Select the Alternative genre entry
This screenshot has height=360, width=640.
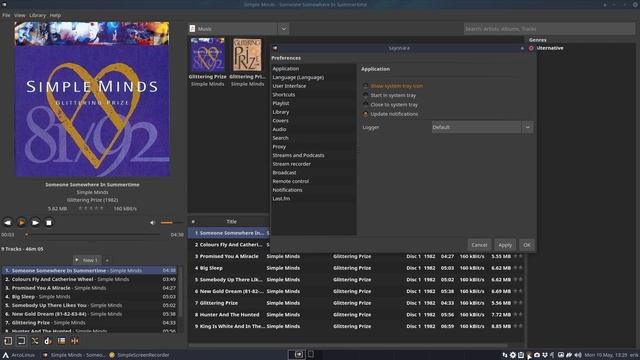[550, 48]
